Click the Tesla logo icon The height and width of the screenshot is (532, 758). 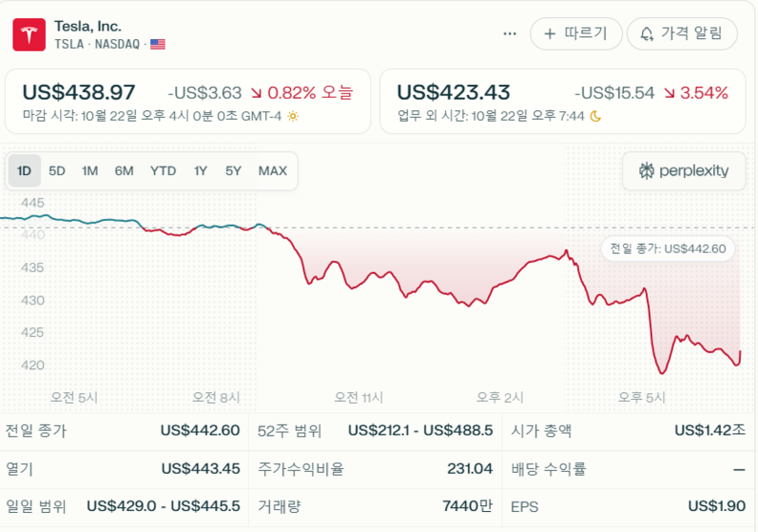(29, 34)
